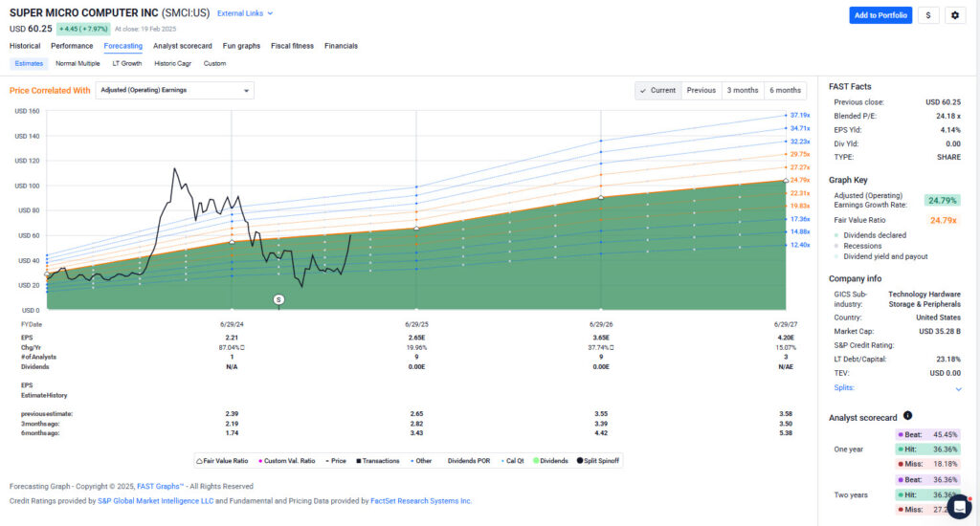Switch to the Performance tab
This screenshot has width=980, height=526.
(x=72, y=46)
